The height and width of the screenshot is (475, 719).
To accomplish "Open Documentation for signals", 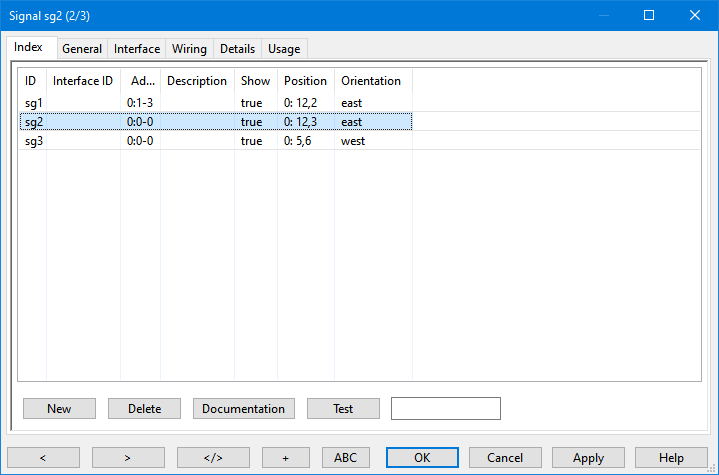I will coord(244,409).
